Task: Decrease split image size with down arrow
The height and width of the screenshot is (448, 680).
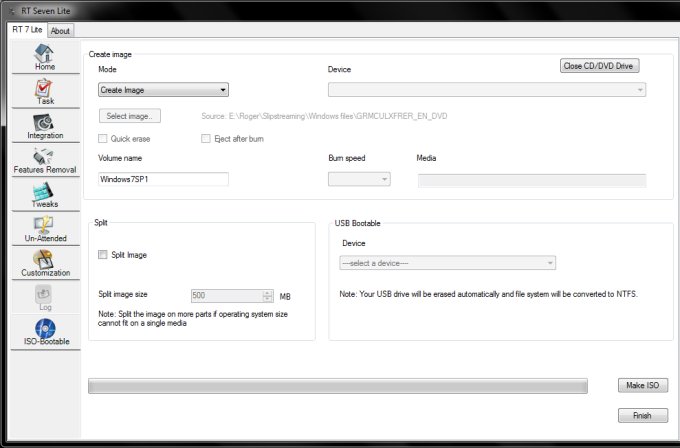Action: point(268,299)
